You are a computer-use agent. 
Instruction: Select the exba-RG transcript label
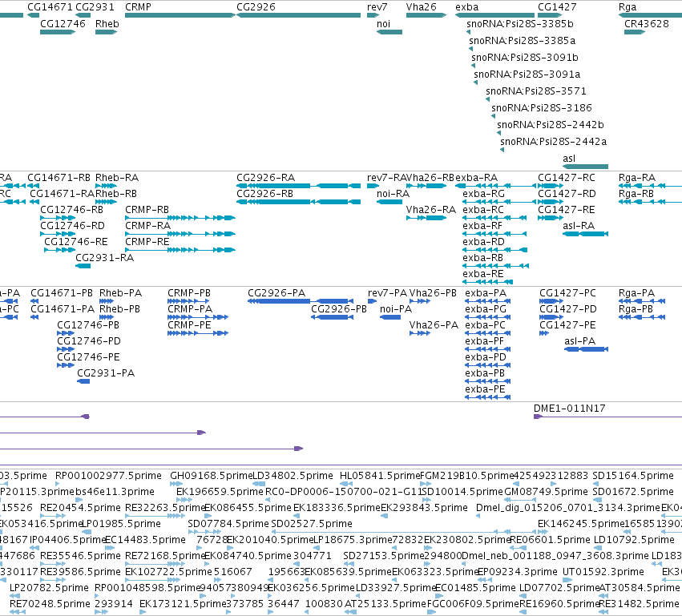click(x=484, y=193)
